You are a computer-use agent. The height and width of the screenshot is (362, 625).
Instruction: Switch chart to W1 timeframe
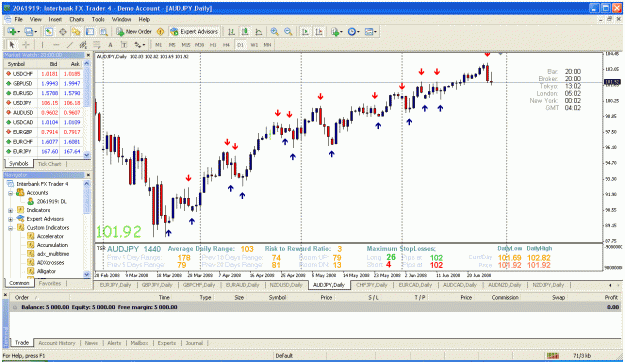click(x=254, y=45)
